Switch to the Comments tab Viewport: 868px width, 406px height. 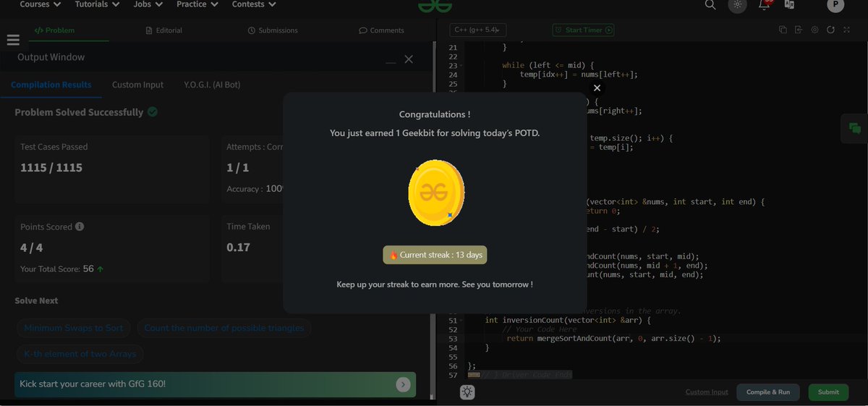[x=381, y=30]
